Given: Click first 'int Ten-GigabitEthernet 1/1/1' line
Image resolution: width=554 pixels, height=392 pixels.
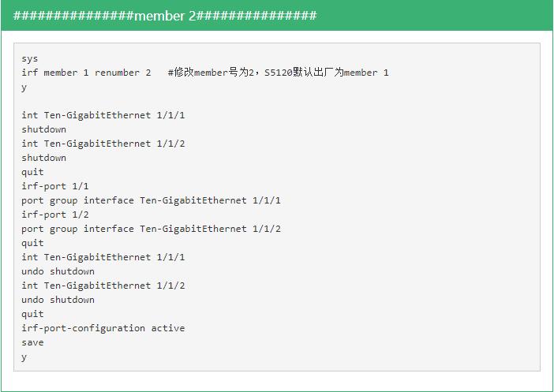Looking at the screenshot, I should pyautogui.click(x=103, y=115).
